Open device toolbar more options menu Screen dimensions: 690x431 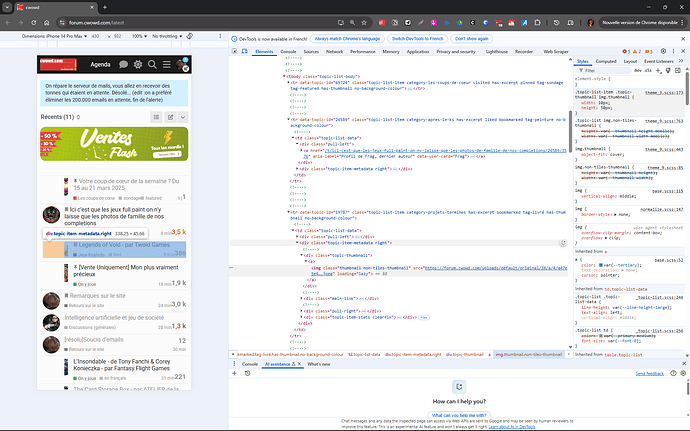click(x=220, y=36)
